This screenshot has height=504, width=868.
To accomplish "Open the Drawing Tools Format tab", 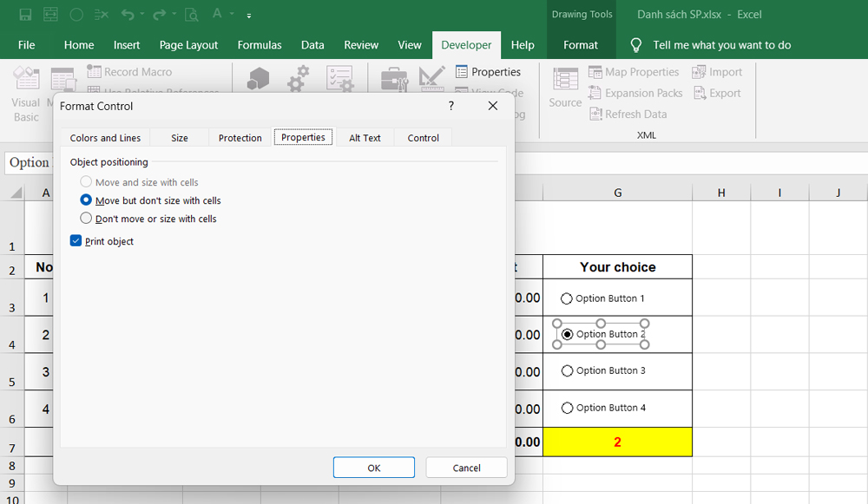I will tap(581, 45).
